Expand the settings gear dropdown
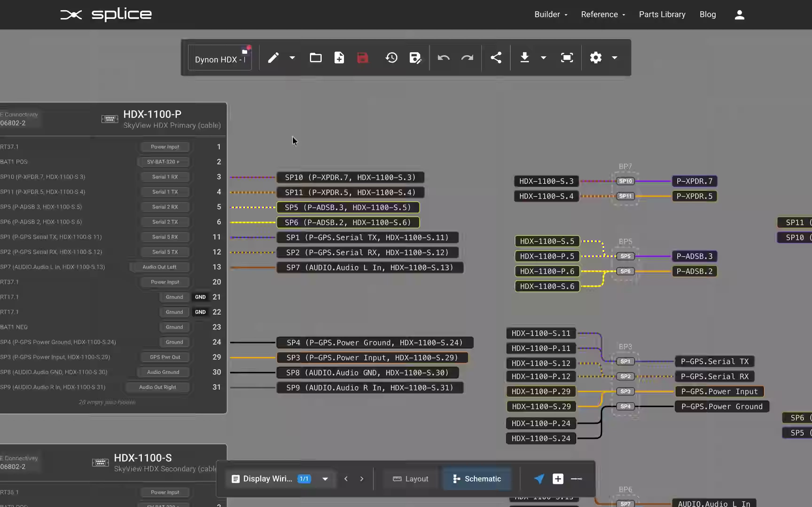 [614, 58]
